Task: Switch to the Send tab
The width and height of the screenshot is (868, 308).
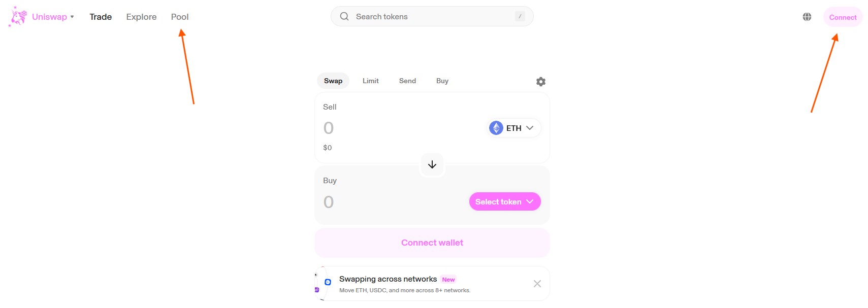Action: pyautogui.click(x=407, y=81)
